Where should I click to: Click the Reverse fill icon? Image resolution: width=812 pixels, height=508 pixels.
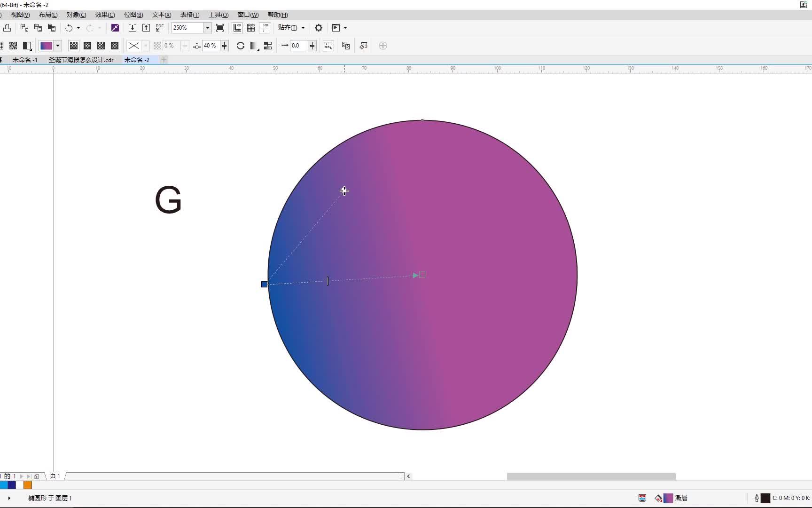point(241,46)
